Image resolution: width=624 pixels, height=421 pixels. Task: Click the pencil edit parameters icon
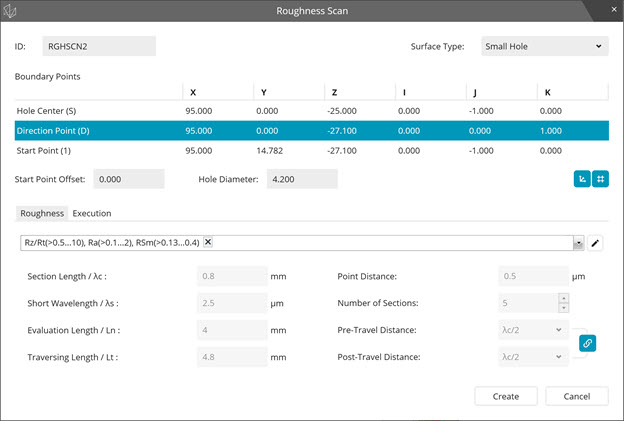(x=597, y=242)
